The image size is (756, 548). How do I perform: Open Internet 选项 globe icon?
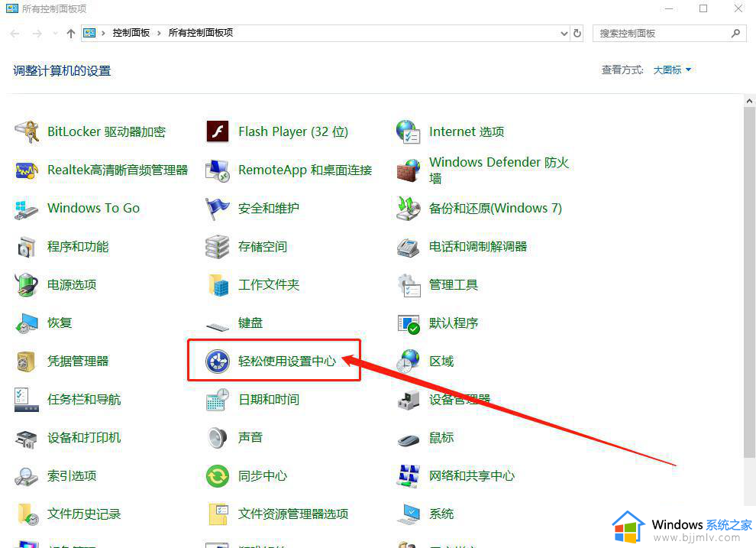409,131
